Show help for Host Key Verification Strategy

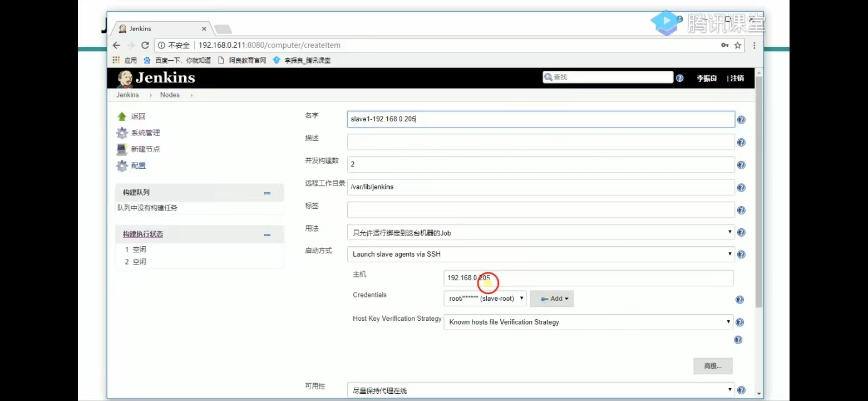739,322
